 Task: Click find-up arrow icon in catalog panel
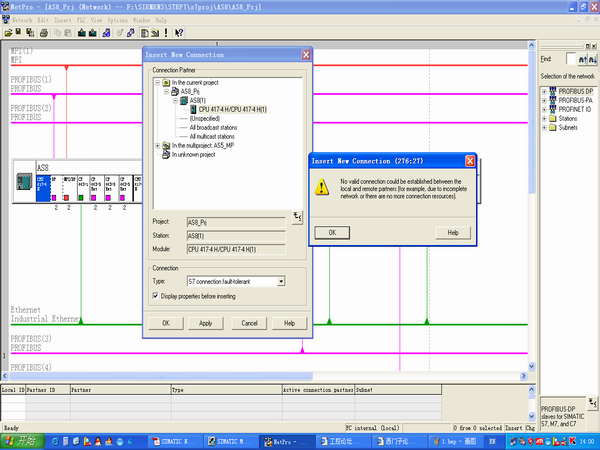point(582,59)
